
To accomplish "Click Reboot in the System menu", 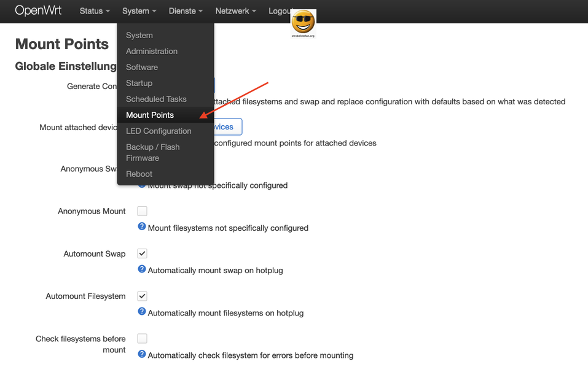I will pos(139,174).
